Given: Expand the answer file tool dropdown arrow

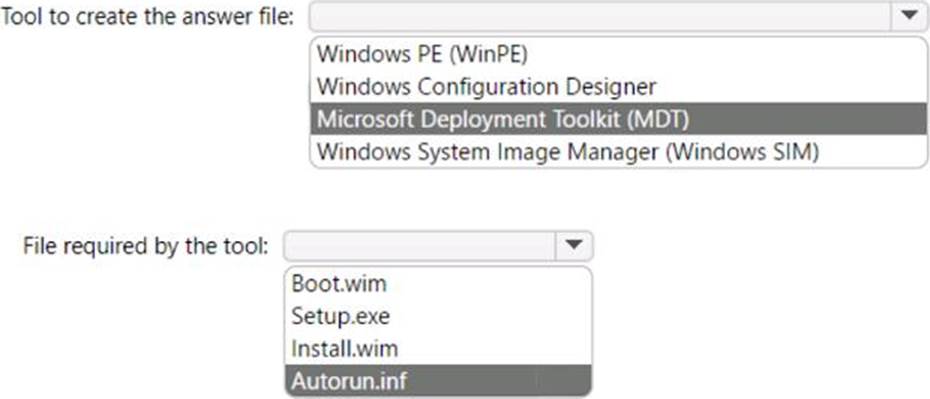Looking at the screenshot, I should 909,16.
